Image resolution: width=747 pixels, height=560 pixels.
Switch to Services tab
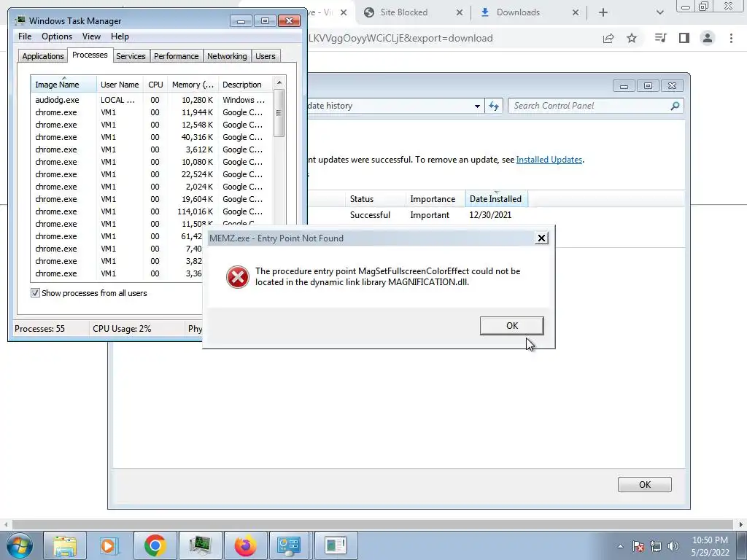131,56
